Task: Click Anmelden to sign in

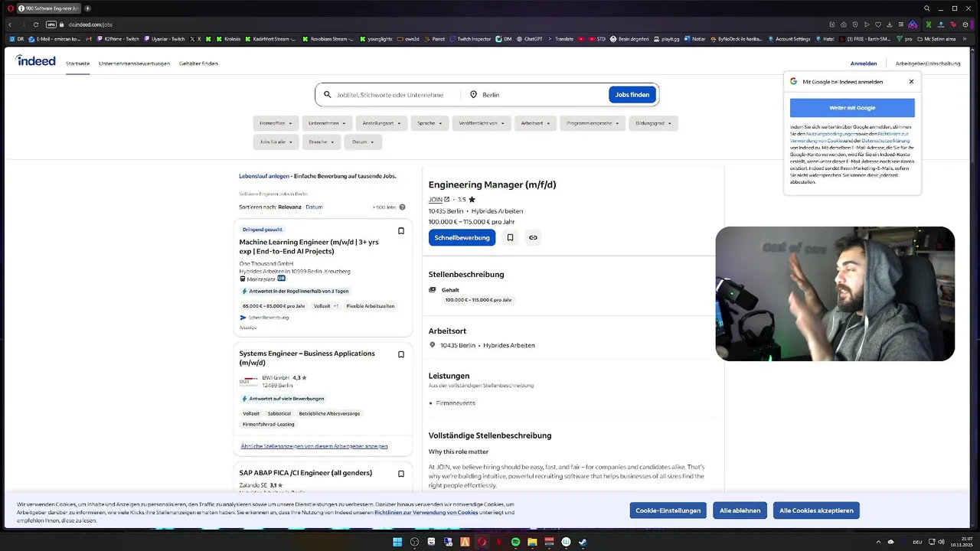Action: [864, 64]
